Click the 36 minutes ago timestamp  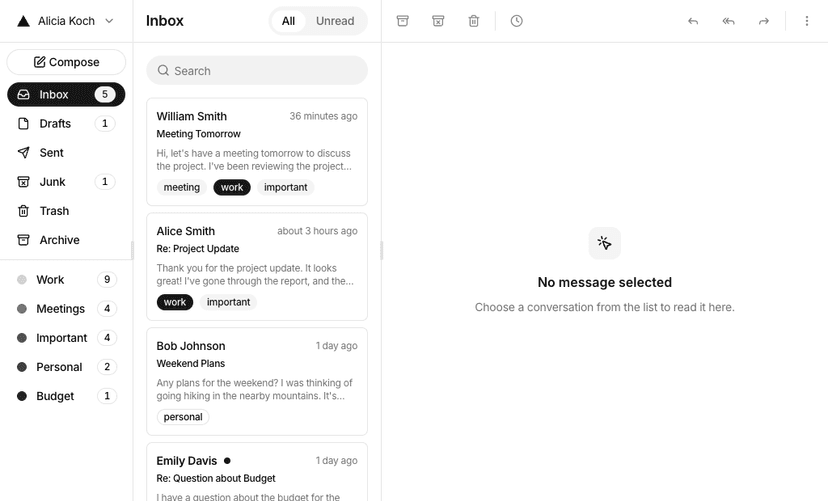tap(323, 116)
